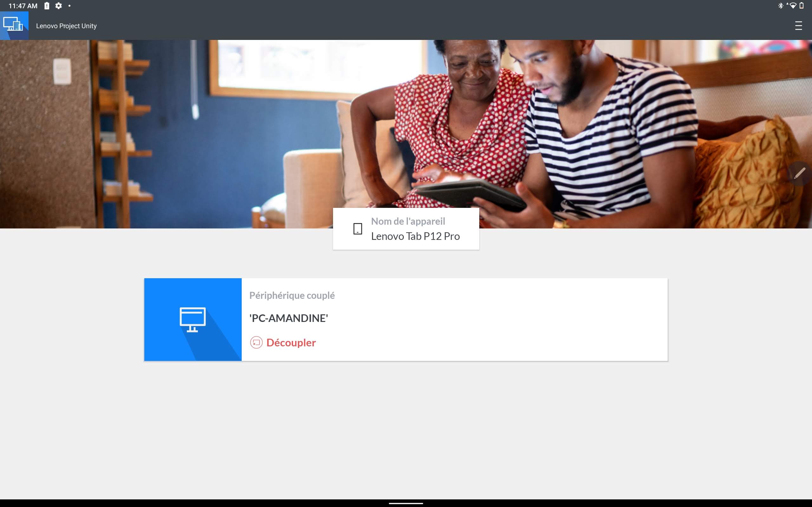812x507 pixels.
Task: Click on 'PC-AMANDINE' paired device entry
Action: pos(406,319)
